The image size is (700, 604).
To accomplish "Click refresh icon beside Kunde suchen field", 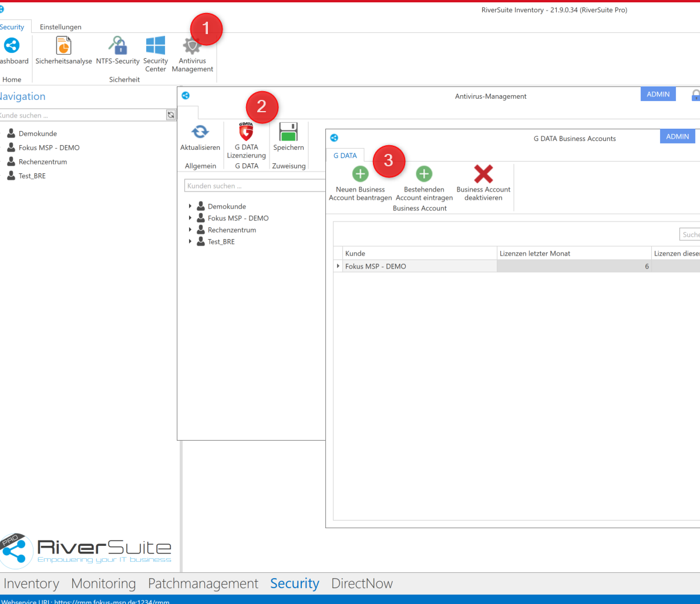I will tap(171, 115).
